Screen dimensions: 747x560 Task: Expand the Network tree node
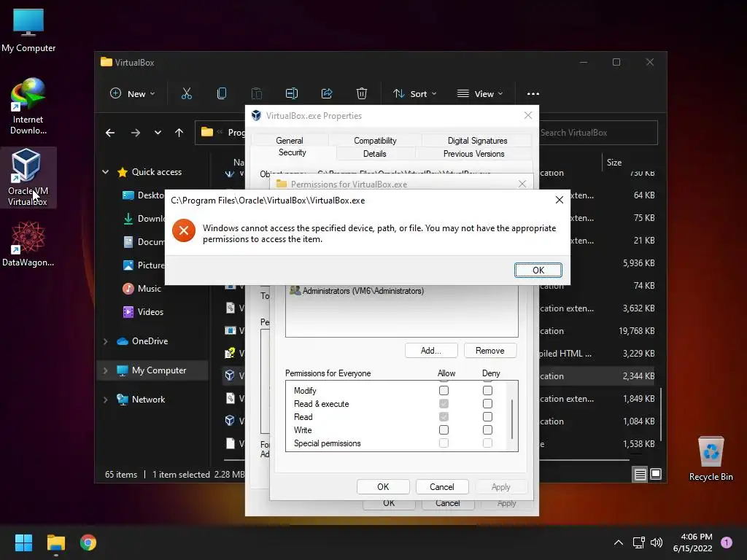coord(105,399)
